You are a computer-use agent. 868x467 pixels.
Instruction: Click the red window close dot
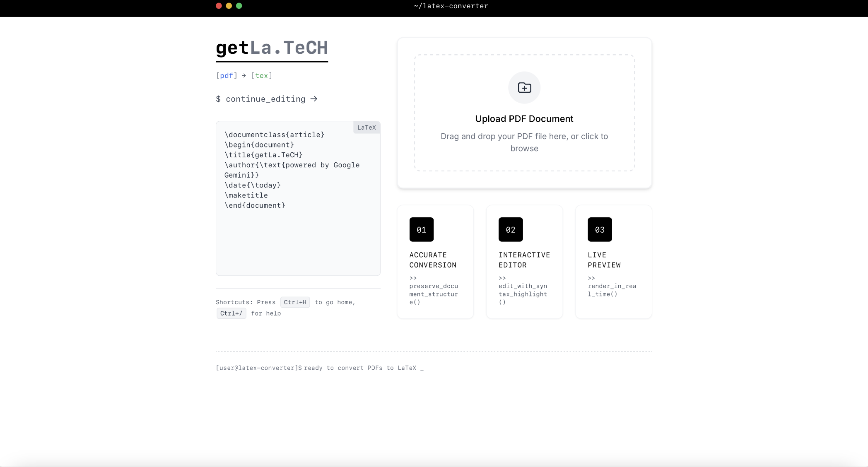click(x=219, y=6)
